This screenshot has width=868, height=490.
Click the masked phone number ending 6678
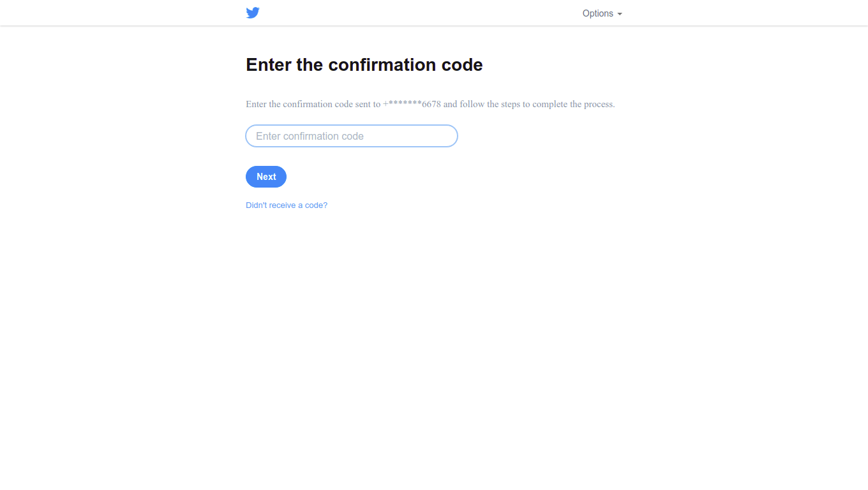pos(412,104)
